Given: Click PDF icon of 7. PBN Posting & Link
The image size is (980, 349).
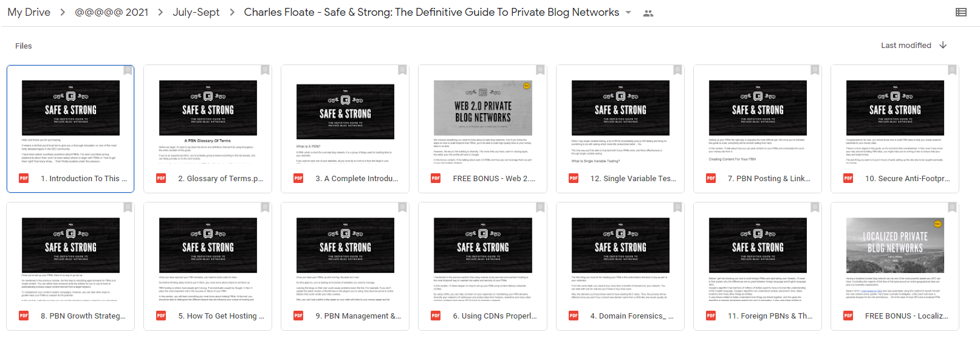Looking at the screenshot, I should [x=711, y=178].
